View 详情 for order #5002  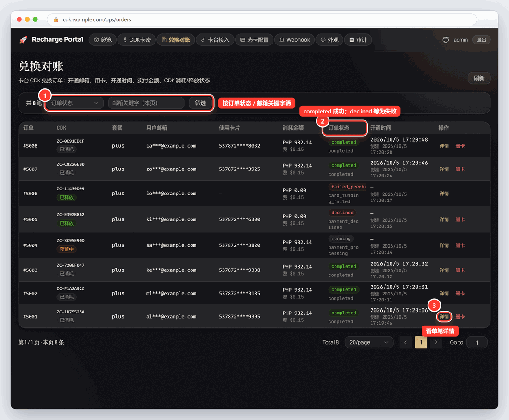(x=444, y=293)
